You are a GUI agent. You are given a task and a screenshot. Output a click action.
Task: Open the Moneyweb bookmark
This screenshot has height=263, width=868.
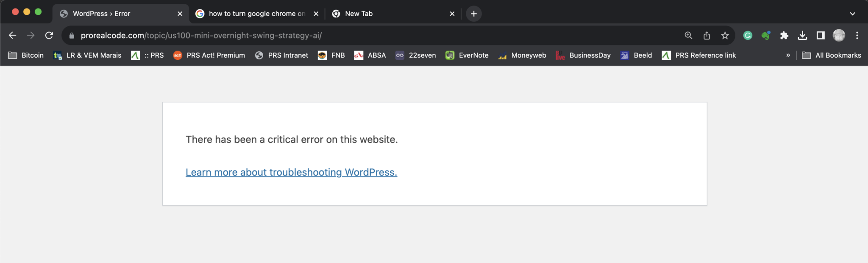coord(522,55)
